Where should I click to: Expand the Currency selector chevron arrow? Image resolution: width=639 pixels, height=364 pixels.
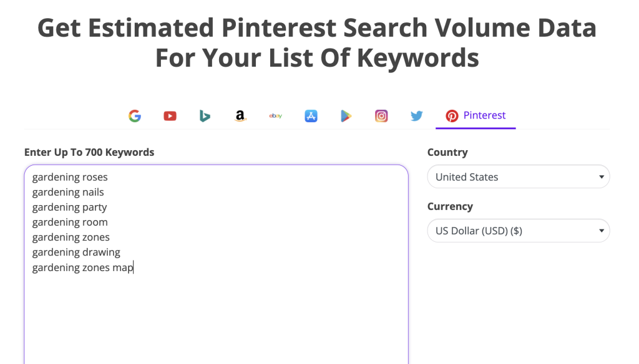click(601, 231)
